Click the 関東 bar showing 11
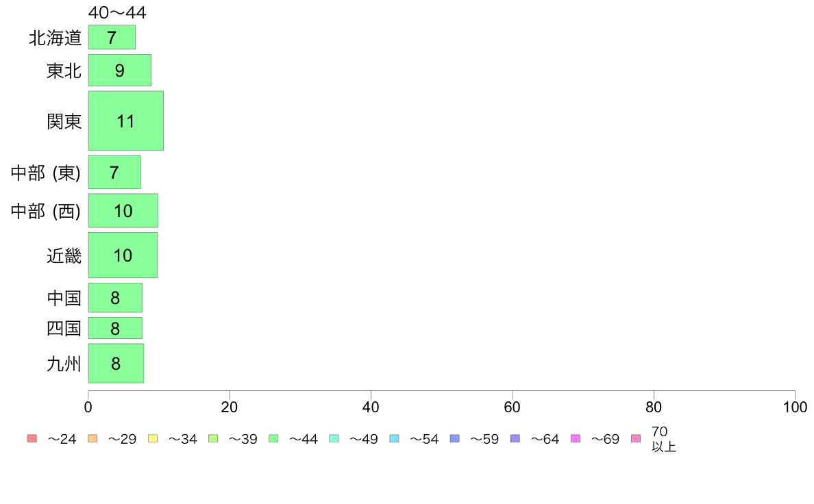 coord(125,121)
